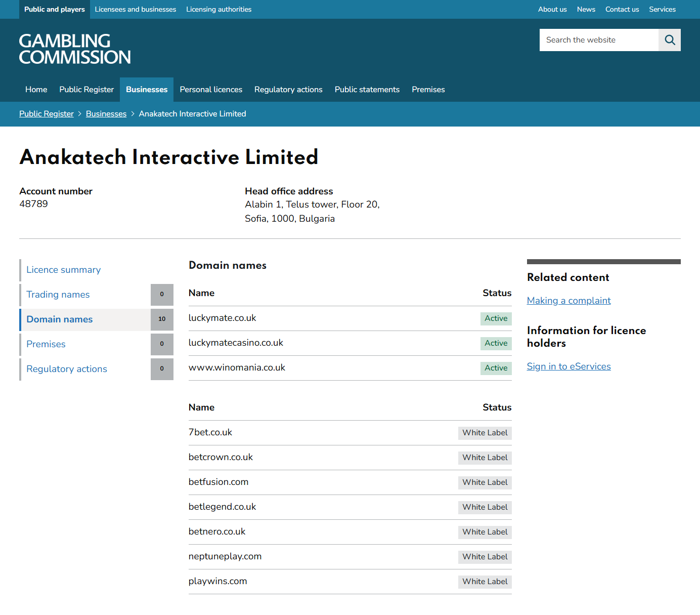Select the betcrown.co.uk domain text

(221, 457)
